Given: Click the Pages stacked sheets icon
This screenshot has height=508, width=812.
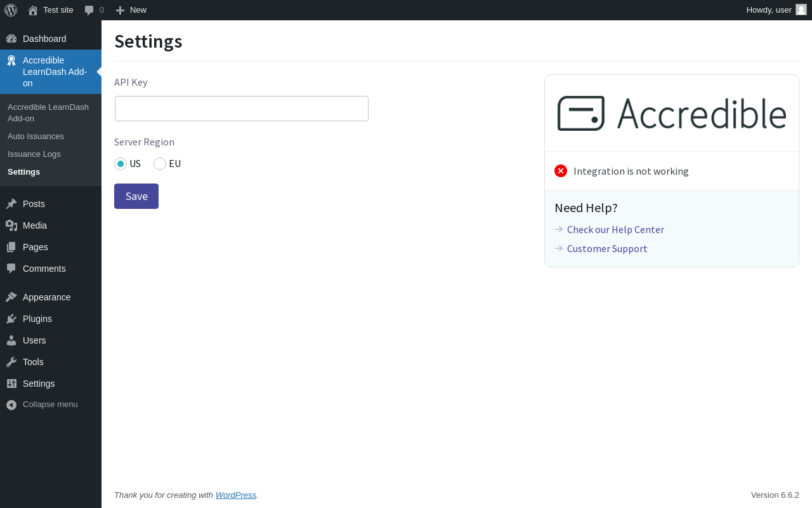Looking at the screenshot, I should tap(11, 247).
